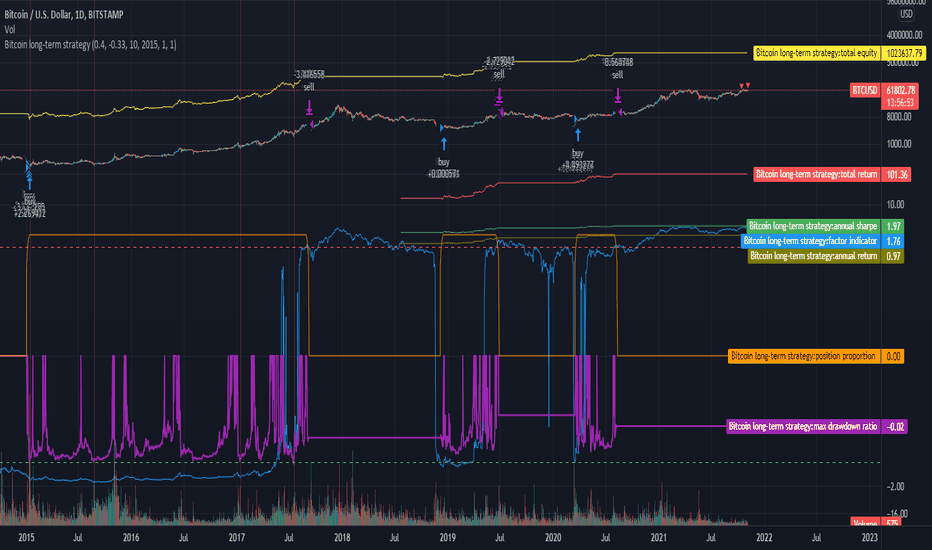This screenshot has height=550, width=932.
Task: Click the red triangle markers at latest price
Action: 744,86
